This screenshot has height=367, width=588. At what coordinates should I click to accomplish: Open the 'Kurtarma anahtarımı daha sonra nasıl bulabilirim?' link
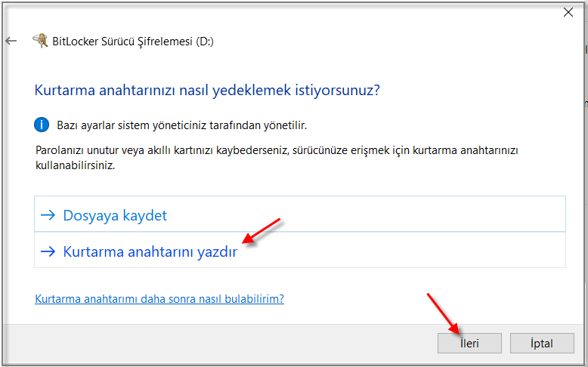click(x=159, y=298)
